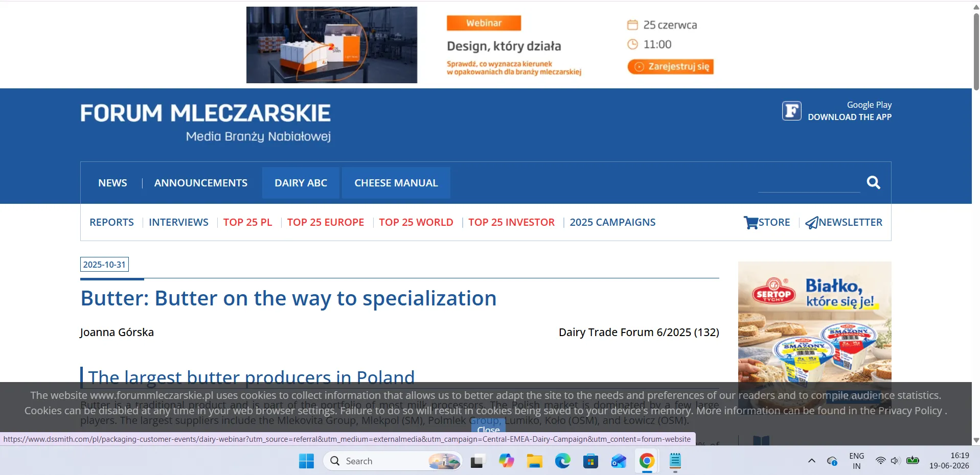
Task: Open File Explorer from the taskbar
Action: pyautogui.click(x=535, y=461)
